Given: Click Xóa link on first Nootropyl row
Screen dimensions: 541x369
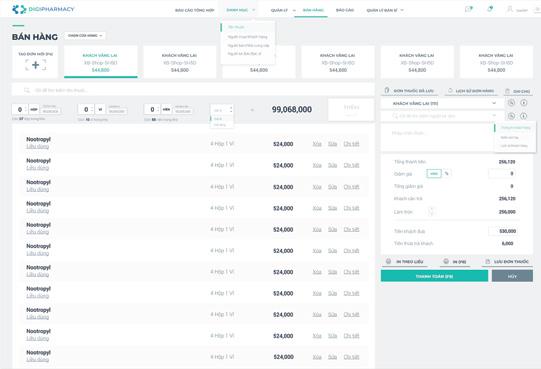Looking at the screenshot, I should coord(317,144).
